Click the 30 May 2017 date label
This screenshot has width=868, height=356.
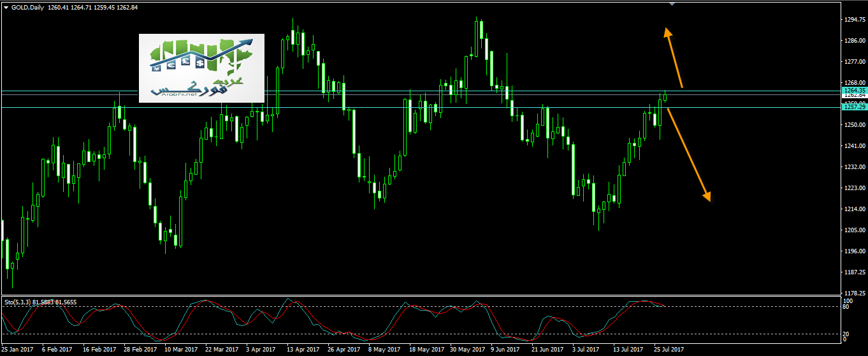point(467,350)
